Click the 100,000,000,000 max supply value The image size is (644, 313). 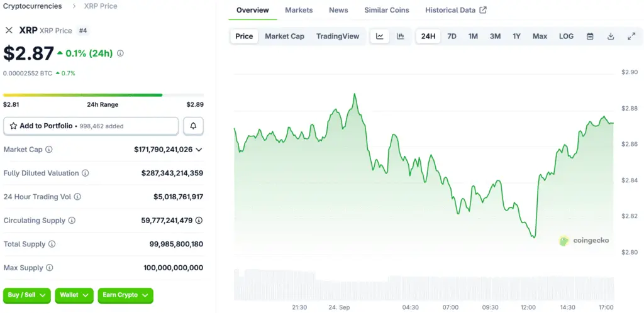(174, 268)
